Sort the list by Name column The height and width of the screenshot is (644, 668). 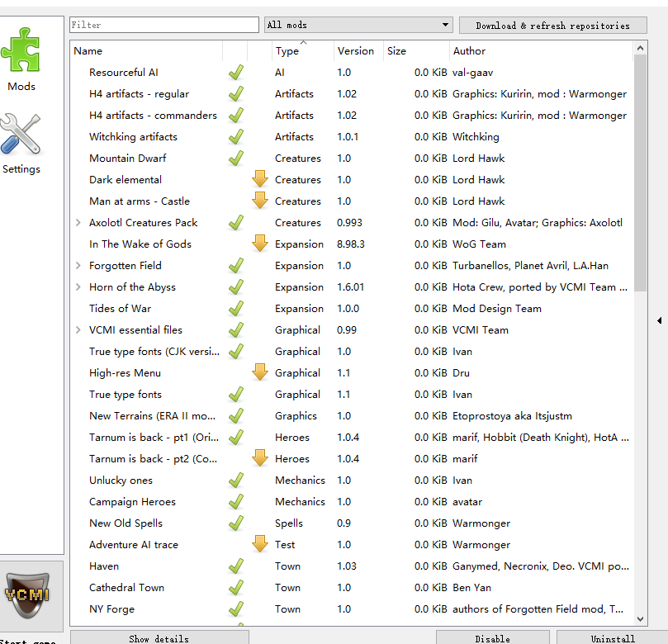point(146,51)
